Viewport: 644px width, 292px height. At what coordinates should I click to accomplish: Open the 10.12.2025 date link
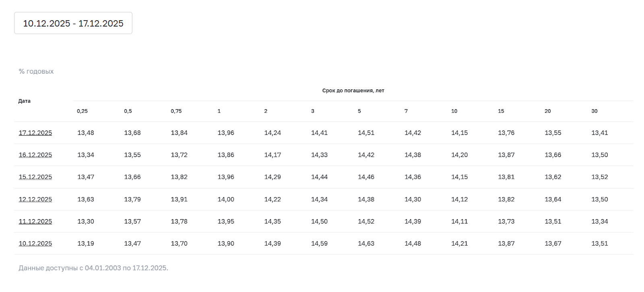coord(35,244)
